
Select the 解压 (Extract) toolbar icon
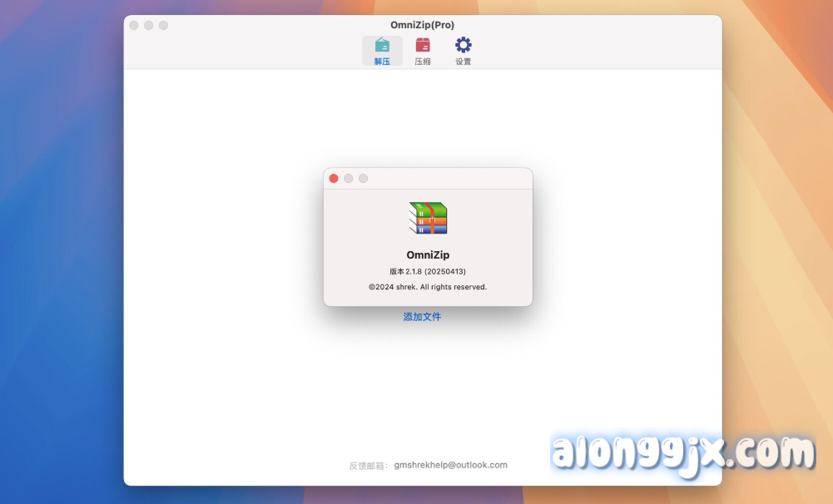coord(382,45)
